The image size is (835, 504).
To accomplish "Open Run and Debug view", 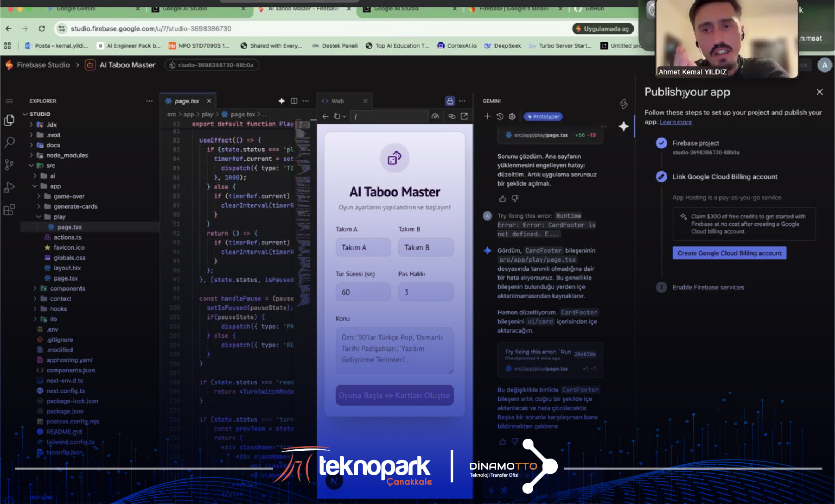I will (x=9, y=187).
